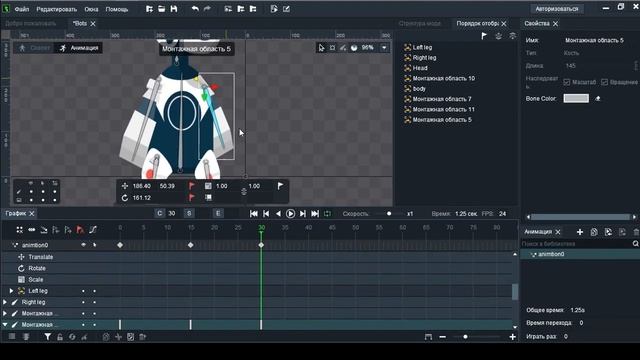Zoom out timeline with minus button
The image size is (640, 360).
[442, 337]
